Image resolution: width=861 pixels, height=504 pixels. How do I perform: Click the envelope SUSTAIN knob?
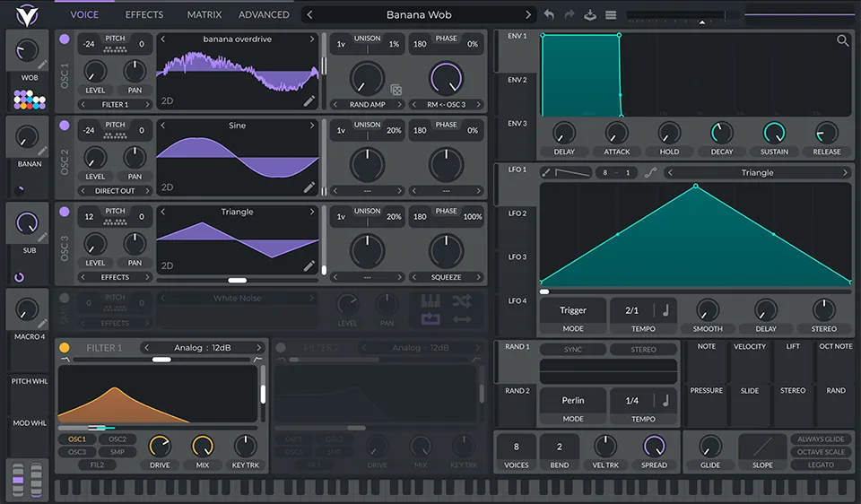pos(774,134)
